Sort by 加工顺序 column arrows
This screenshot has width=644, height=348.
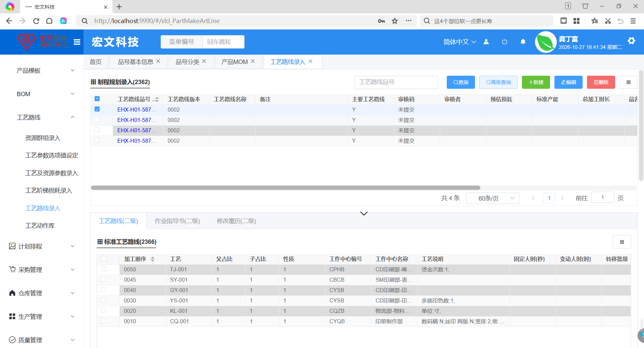pyautogui.click(x=153, y=259)
